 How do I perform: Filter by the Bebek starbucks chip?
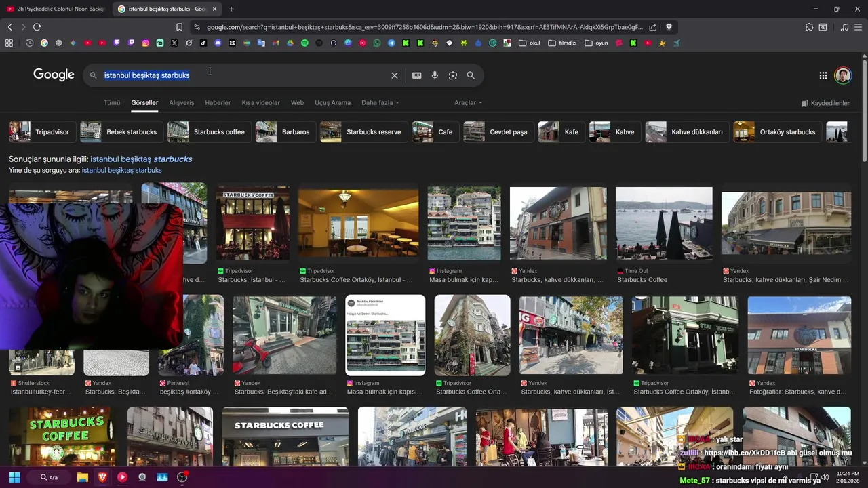point(121,131)
